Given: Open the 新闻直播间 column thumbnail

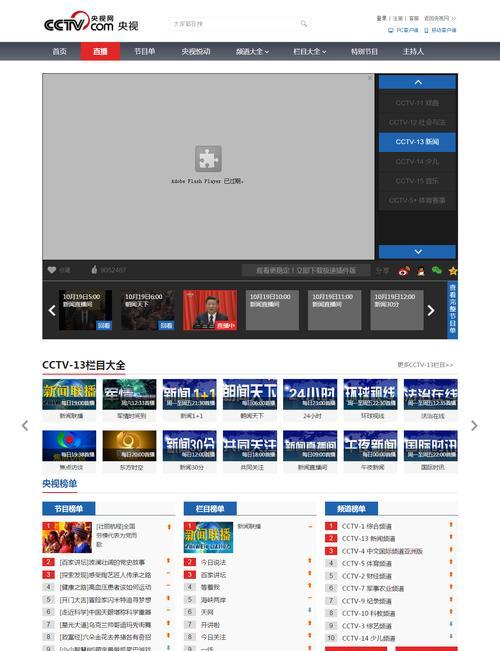Looking at the screenshot, I should 310,445.
